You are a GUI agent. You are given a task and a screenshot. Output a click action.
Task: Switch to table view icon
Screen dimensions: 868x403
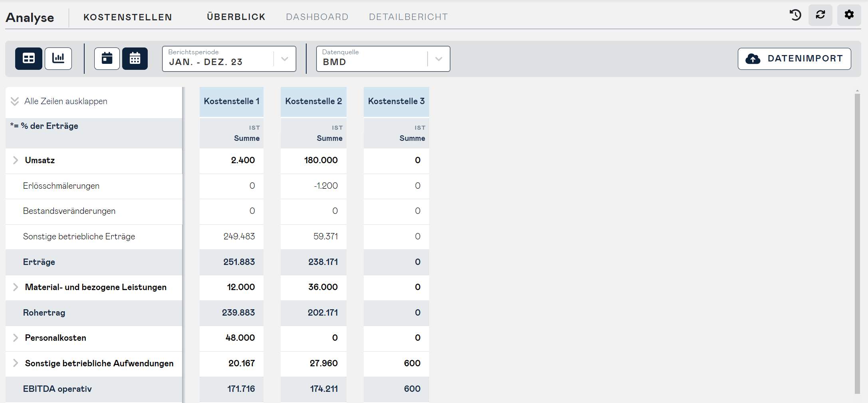(29, 59)
